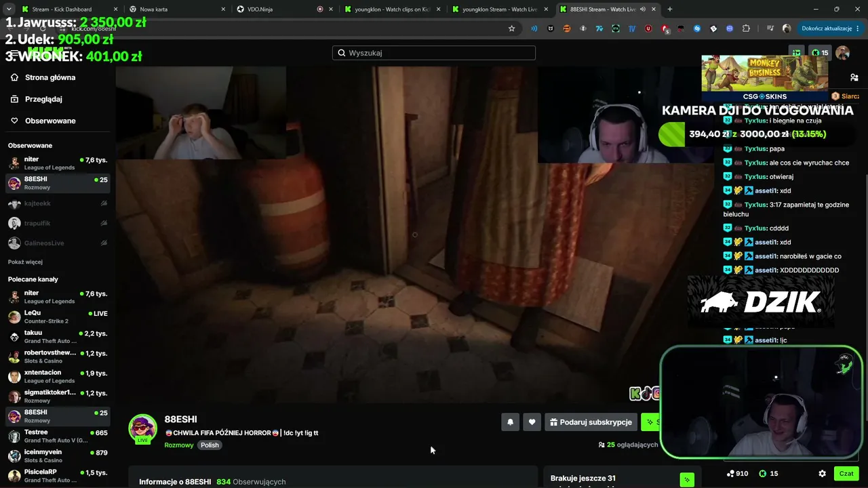Open niter channel in Obserwowane list
The width and height of the screenshot is (868, 488).
pos(58,163)
